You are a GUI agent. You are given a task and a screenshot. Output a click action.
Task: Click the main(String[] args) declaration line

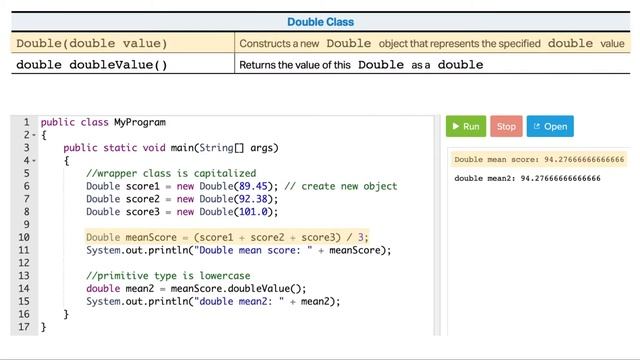[x=171, y=148]
